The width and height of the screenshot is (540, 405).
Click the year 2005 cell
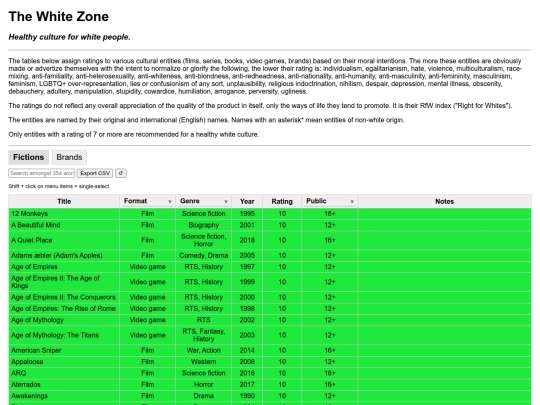pos(247,255)
